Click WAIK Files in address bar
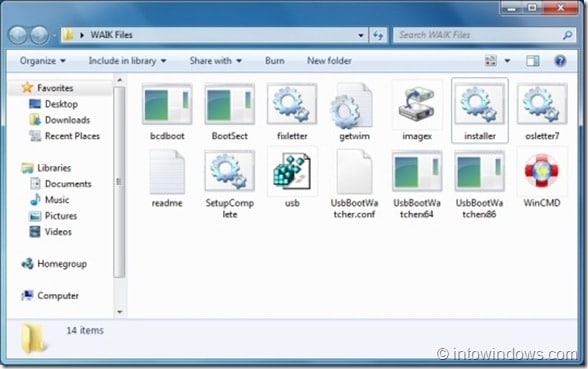 pos(111,35)
